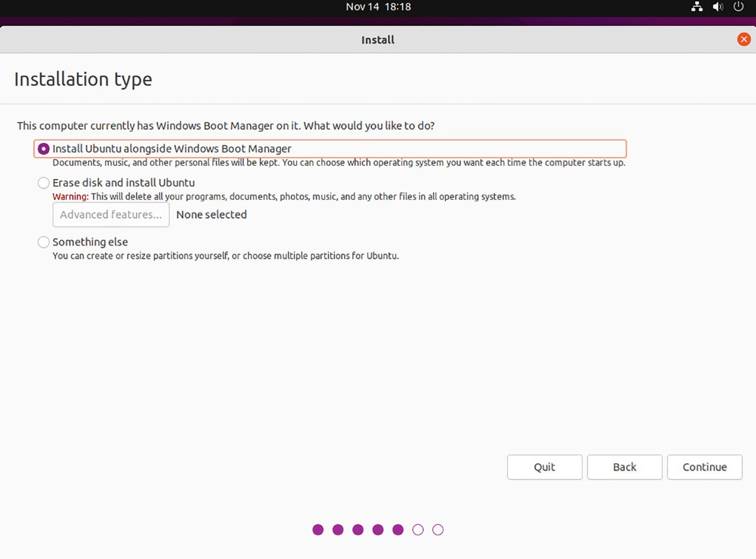Open the "Advanced features..." dialog

(111, 215)
